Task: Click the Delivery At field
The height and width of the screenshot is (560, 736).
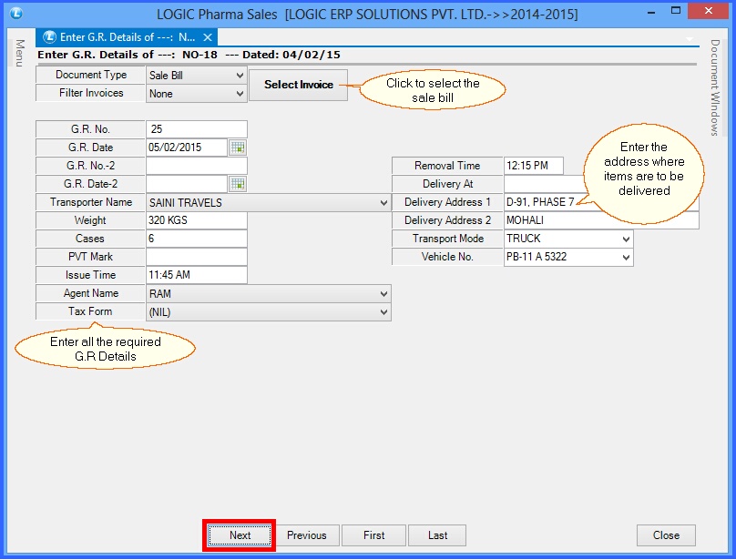Action: tap(545, 184)
